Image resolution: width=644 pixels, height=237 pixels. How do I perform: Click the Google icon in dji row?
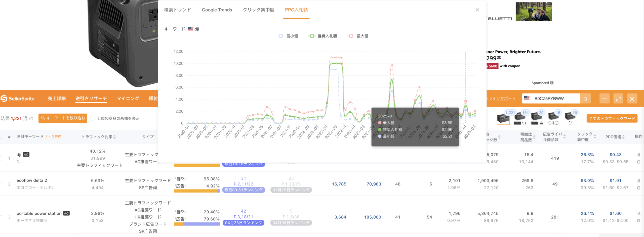click(638, 162)
